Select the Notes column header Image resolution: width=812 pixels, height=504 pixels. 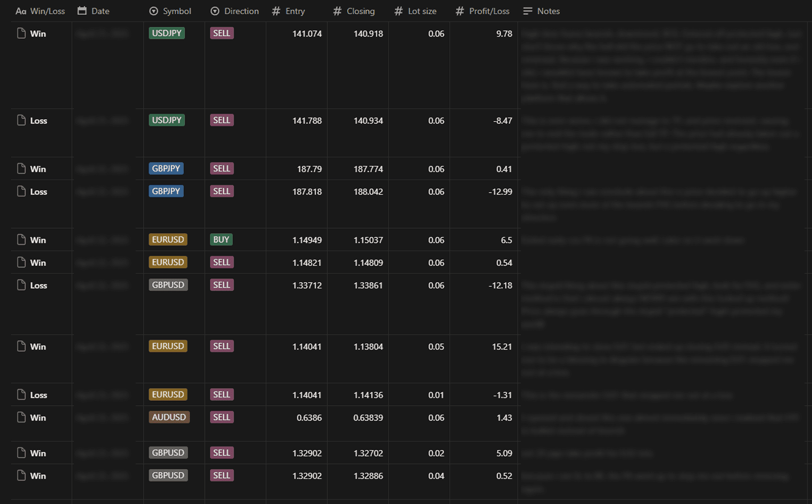[542, 11]
